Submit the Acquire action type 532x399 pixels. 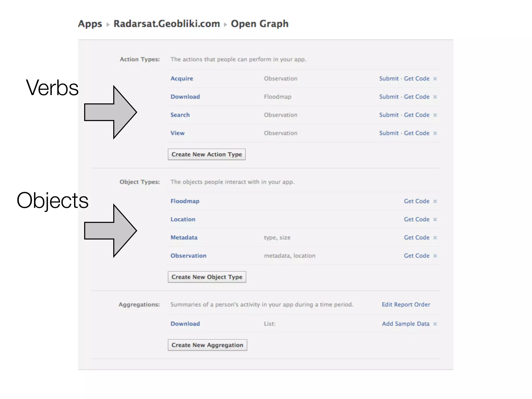(389, 78)
